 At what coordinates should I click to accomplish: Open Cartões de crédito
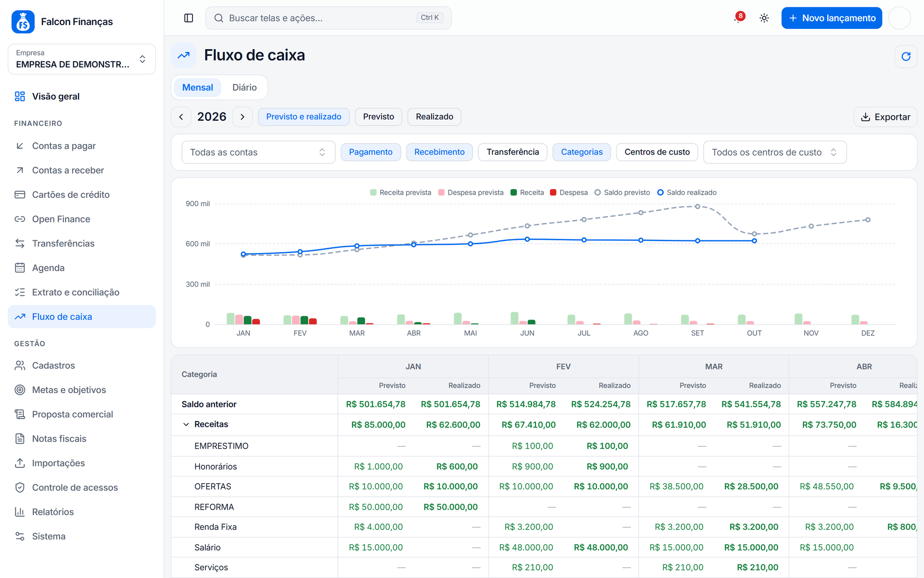pyautogui.click(x=82, y=195)
